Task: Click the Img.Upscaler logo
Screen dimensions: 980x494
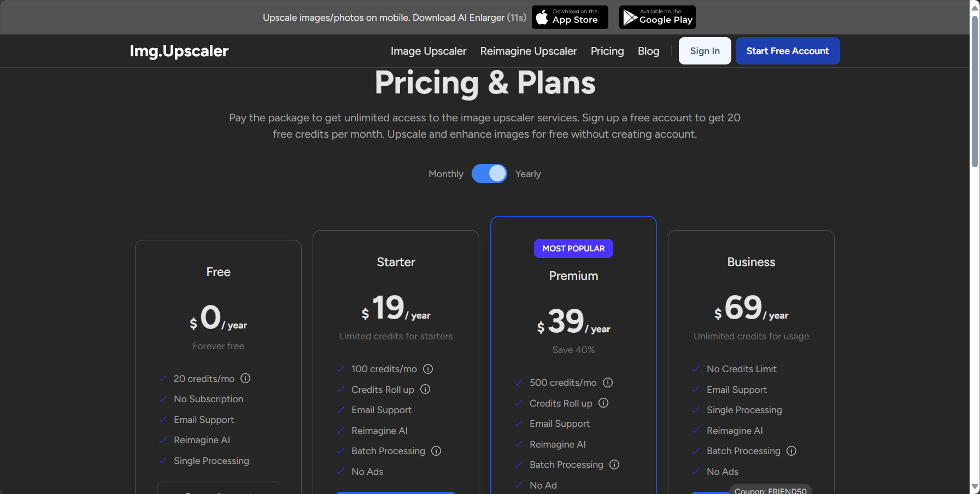Action: point(179,51)
